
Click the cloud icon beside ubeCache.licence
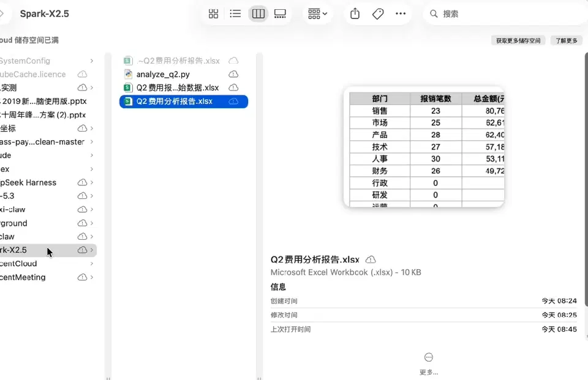click(82, 74)
